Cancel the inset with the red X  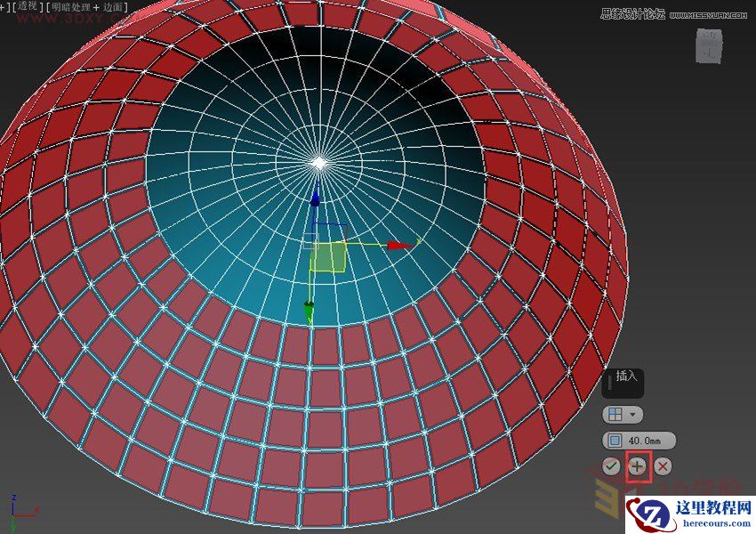click(664, 466)
